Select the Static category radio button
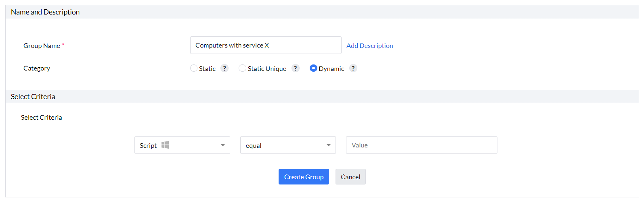Screen dimensions: 644x201 [x=194, y=68]
